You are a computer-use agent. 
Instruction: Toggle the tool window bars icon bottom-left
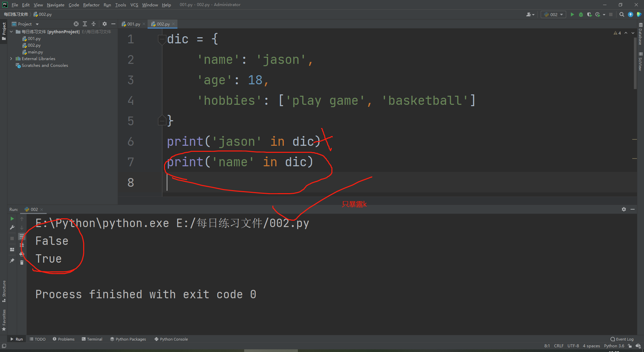click(4, 346)
